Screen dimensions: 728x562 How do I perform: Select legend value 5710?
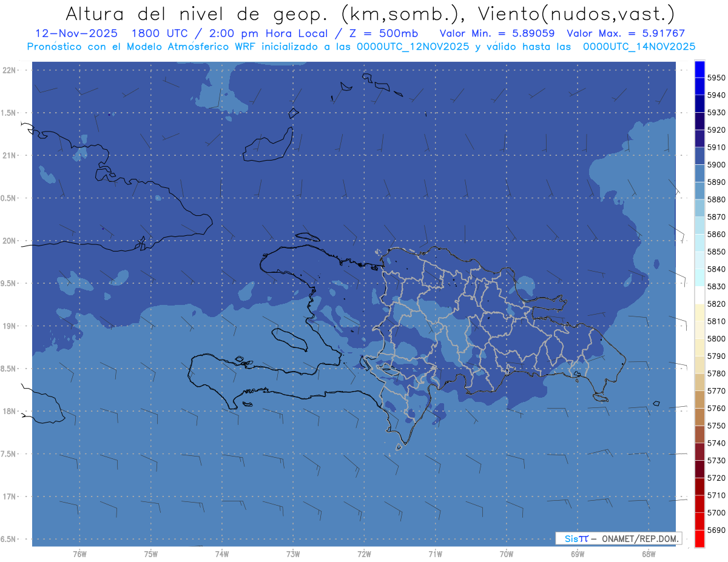[716, 495]
